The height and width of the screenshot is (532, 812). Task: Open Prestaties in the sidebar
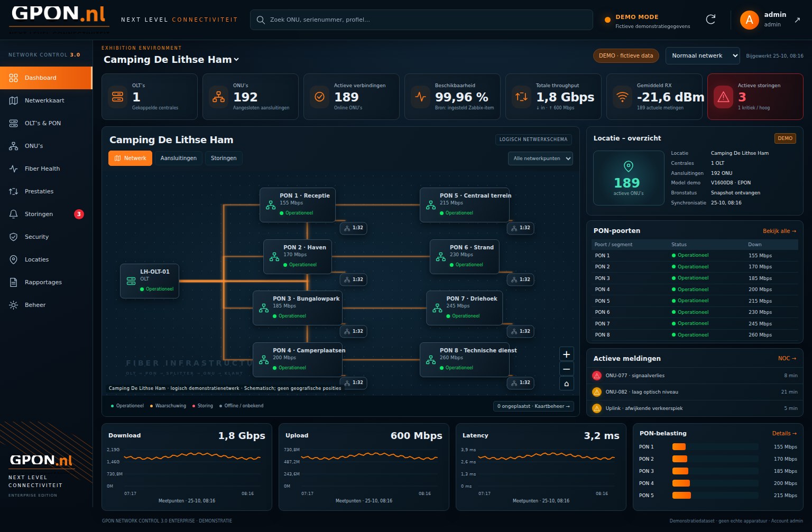tap(46, 191)
